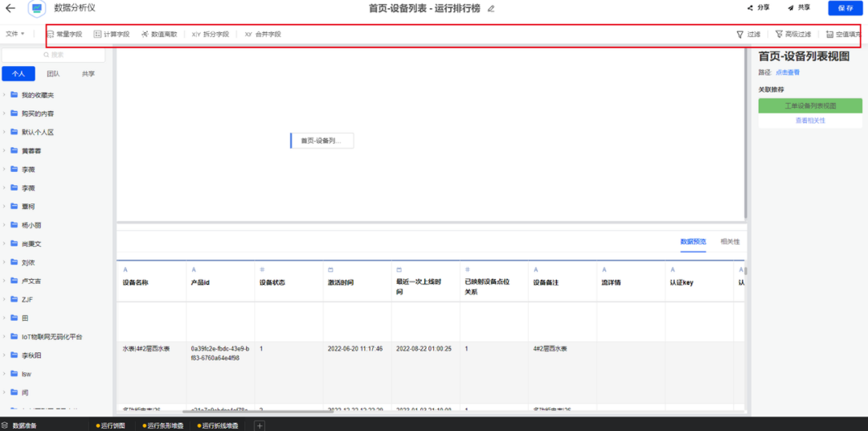Click the text-type icon above 认证key
Screen dimensions: 868x431
tap(674, 270)
